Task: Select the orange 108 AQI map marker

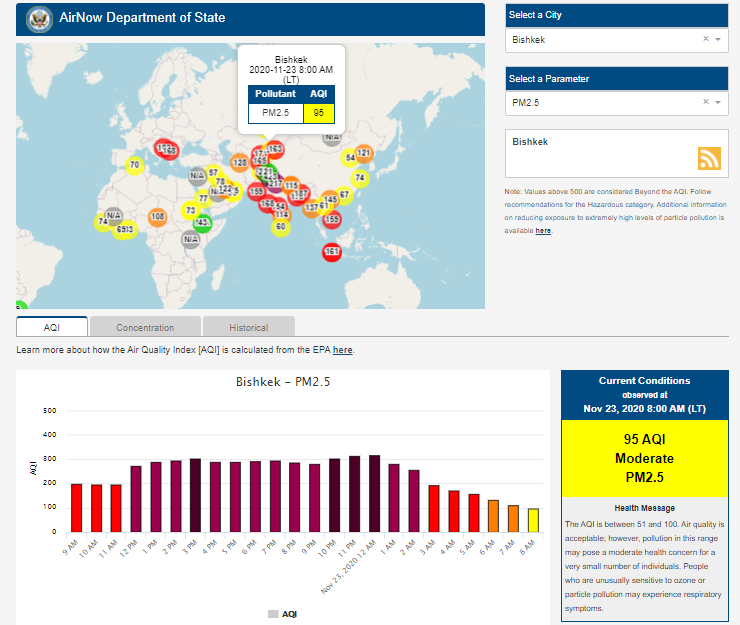Action: click(157, 216)
